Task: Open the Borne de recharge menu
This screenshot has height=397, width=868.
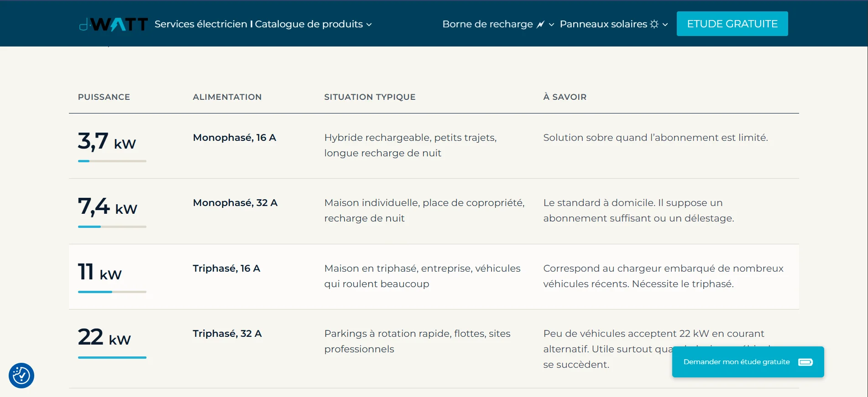Action: coord(498,24)
